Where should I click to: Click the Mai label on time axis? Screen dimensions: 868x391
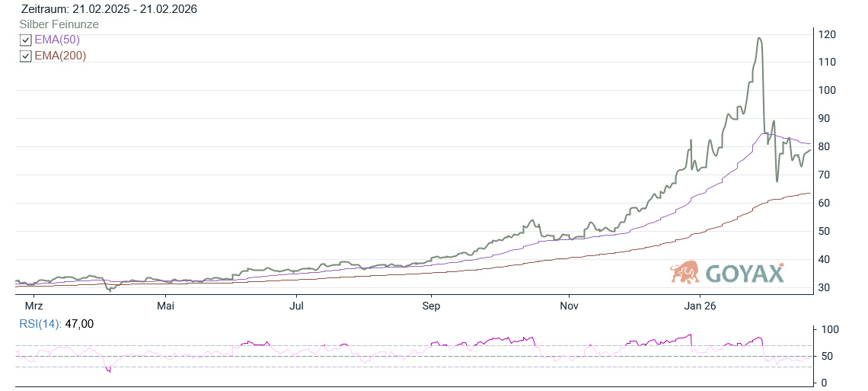click(165, 306)
